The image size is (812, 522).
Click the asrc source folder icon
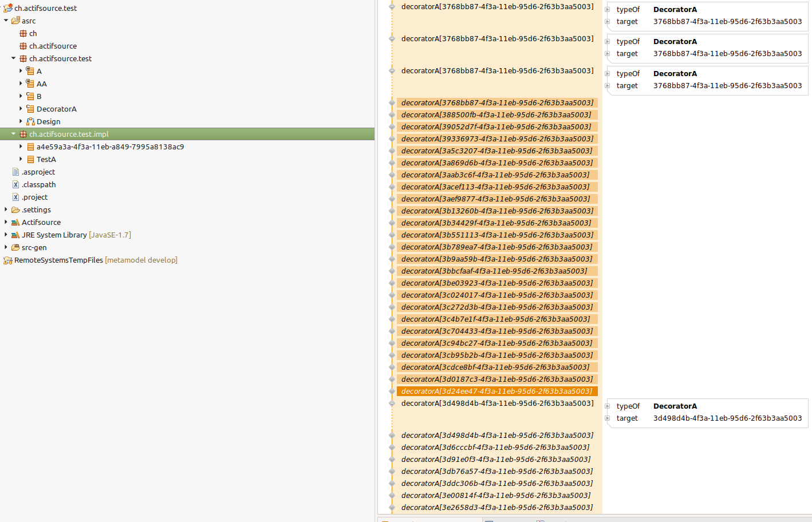point(17,21)
